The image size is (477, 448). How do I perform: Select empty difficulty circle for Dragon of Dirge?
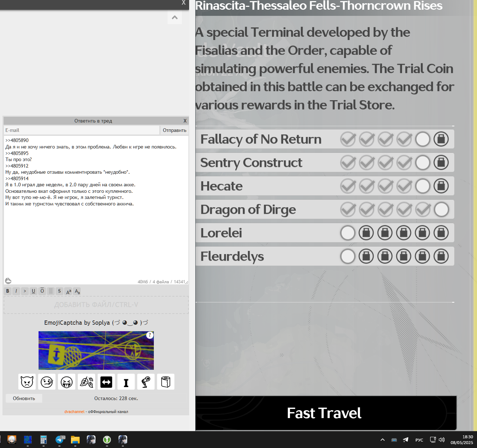(x=441, y=209)
